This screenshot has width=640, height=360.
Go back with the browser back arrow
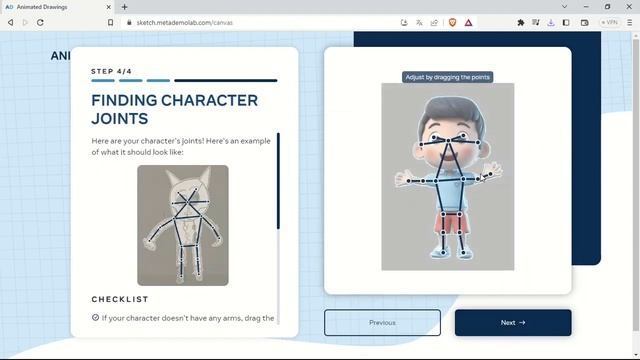tap(11, 22)
